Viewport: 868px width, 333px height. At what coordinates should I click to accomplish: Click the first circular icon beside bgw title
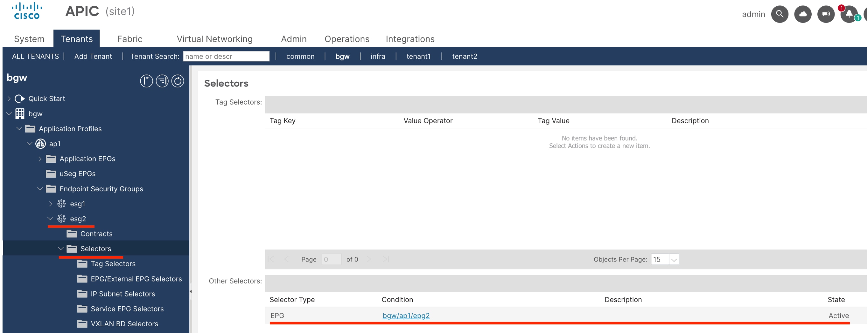tap(146, 81)
